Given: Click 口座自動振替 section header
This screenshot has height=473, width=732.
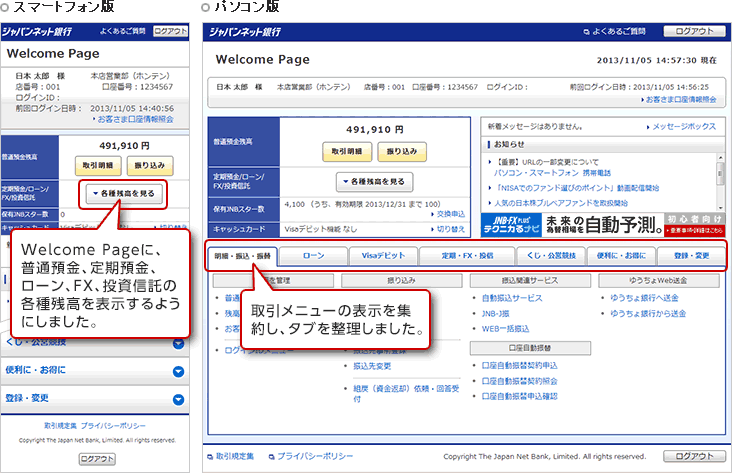Looking at the screenshot, I should tap(530, 348).
